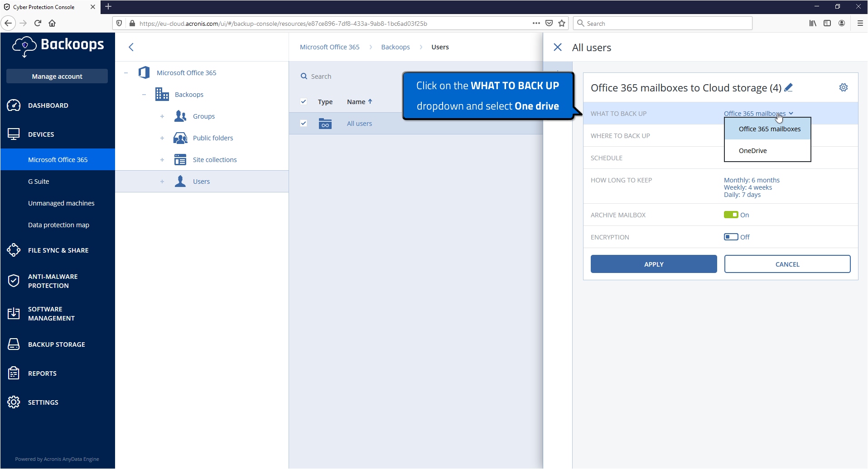Click the browser Search field

point(663,24)
